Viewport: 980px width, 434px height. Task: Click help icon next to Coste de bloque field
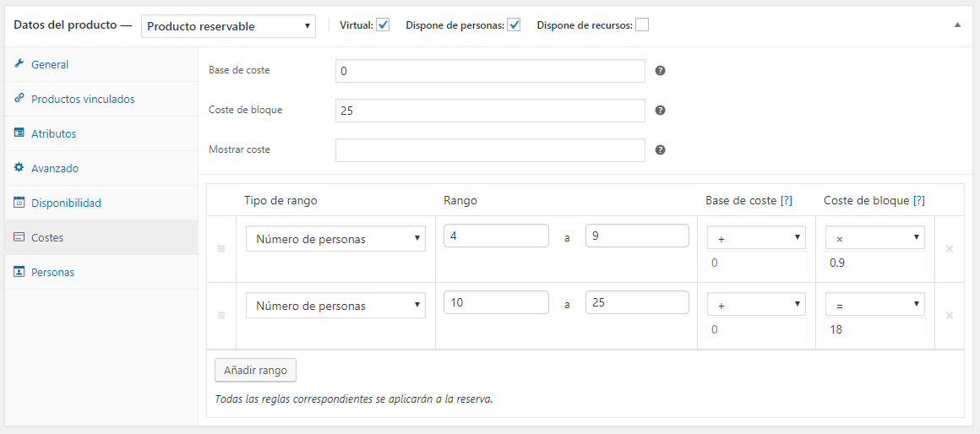tap(660, 110)
